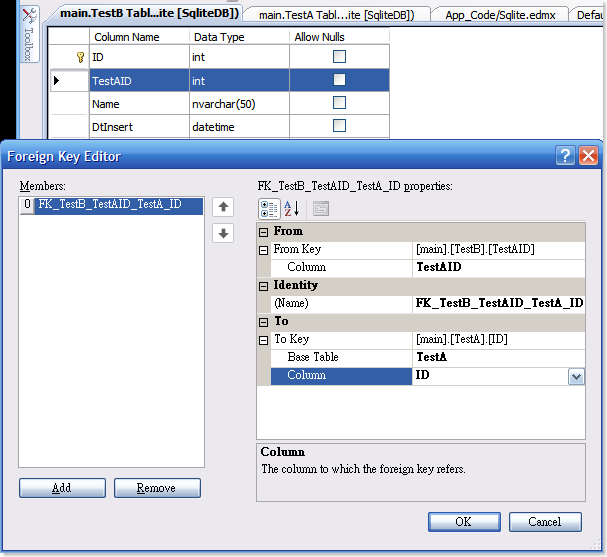Toggle Allow Nulls for TestAID column
The image size is (607, 557).
point(339,80)
